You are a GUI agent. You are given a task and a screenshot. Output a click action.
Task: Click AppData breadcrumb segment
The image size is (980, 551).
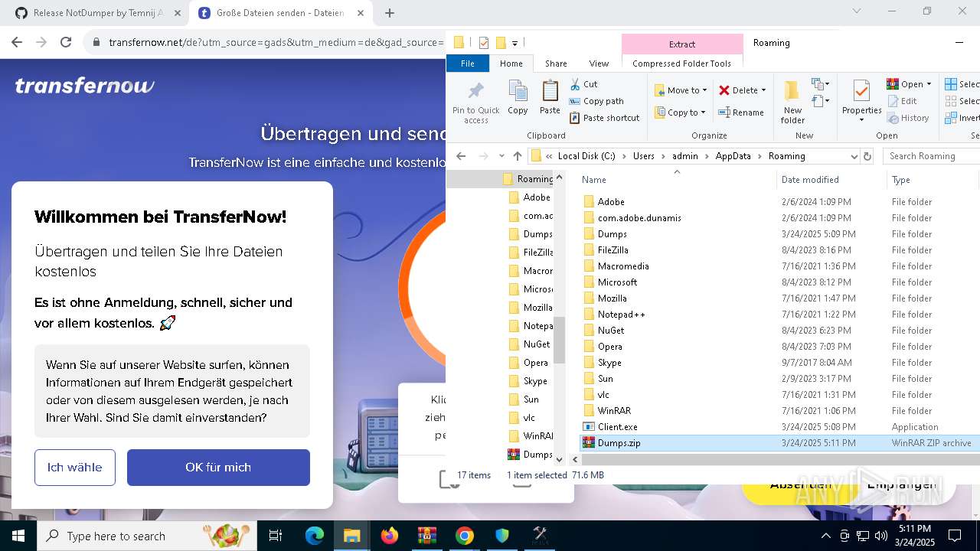coord(733,156)
